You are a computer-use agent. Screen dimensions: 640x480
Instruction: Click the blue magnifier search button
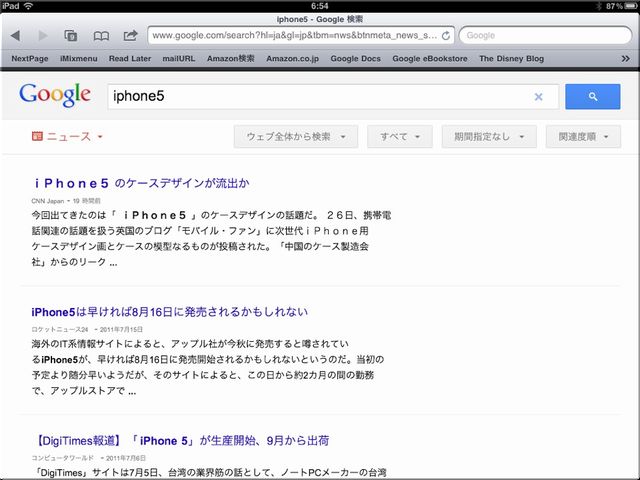(x=593, y=97)
